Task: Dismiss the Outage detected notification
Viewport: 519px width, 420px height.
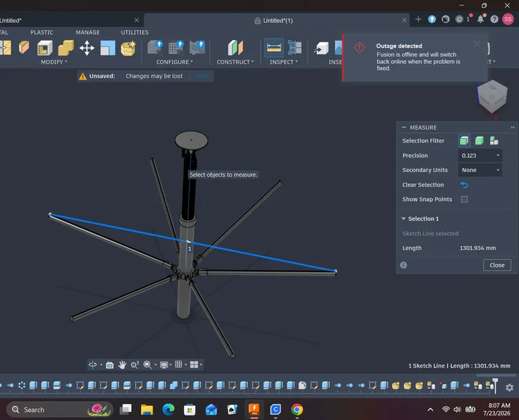Action: tap(477, 44)
